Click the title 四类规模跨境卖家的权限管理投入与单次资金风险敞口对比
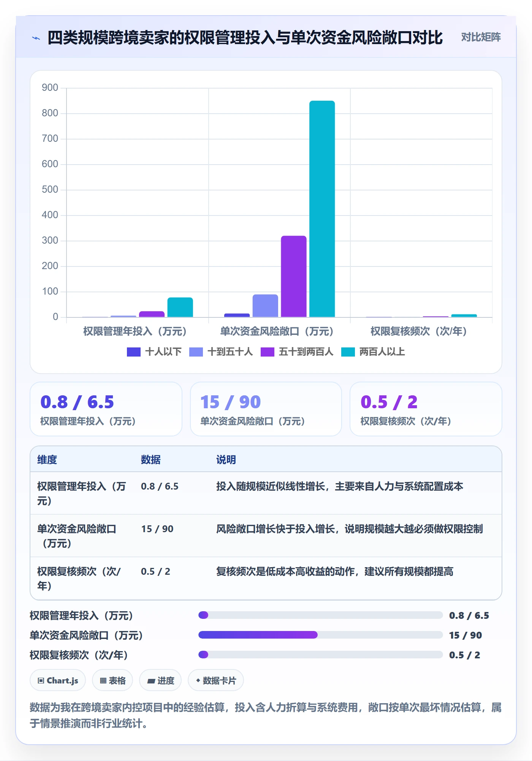This screenshot has width=532, height=761. point(245,38)
